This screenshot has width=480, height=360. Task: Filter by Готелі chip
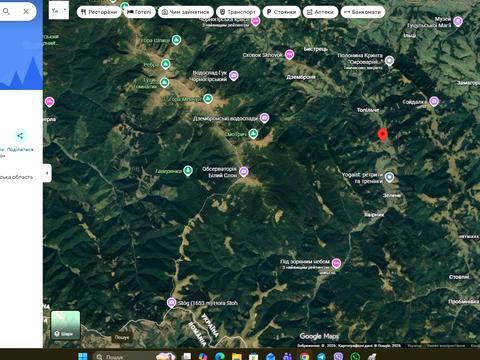139,12
